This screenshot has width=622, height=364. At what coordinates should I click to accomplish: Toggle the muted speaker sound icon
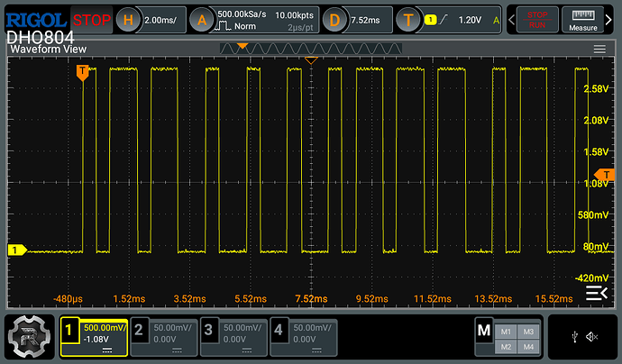click(x=591, y=337)
